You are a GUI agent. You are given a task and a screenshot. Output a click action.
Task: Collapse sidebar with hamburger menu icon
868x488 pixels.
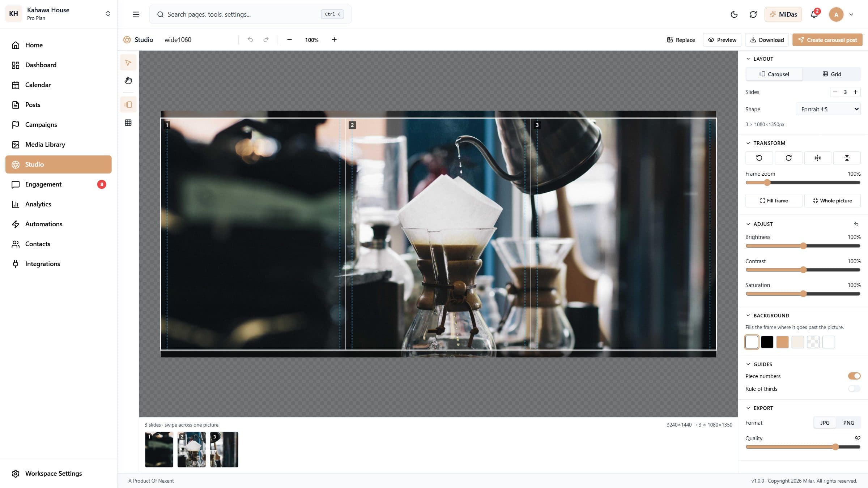(136, 14)
